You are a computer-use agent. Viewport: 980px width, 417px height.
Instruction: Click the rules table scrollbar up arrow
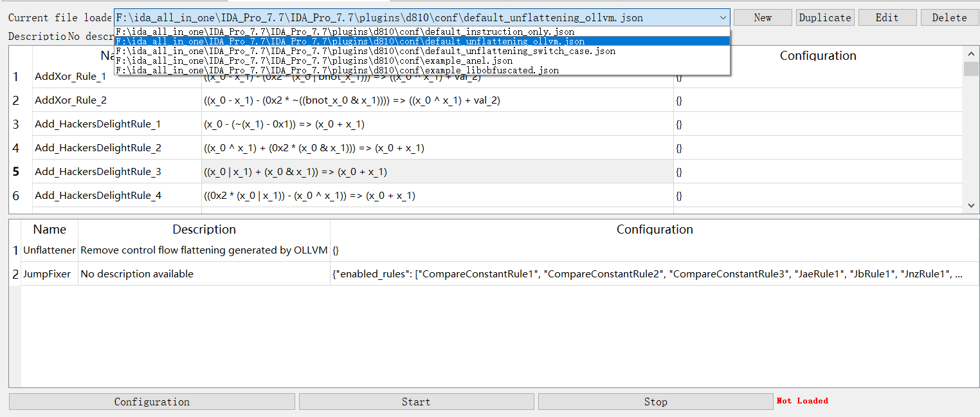971,55
